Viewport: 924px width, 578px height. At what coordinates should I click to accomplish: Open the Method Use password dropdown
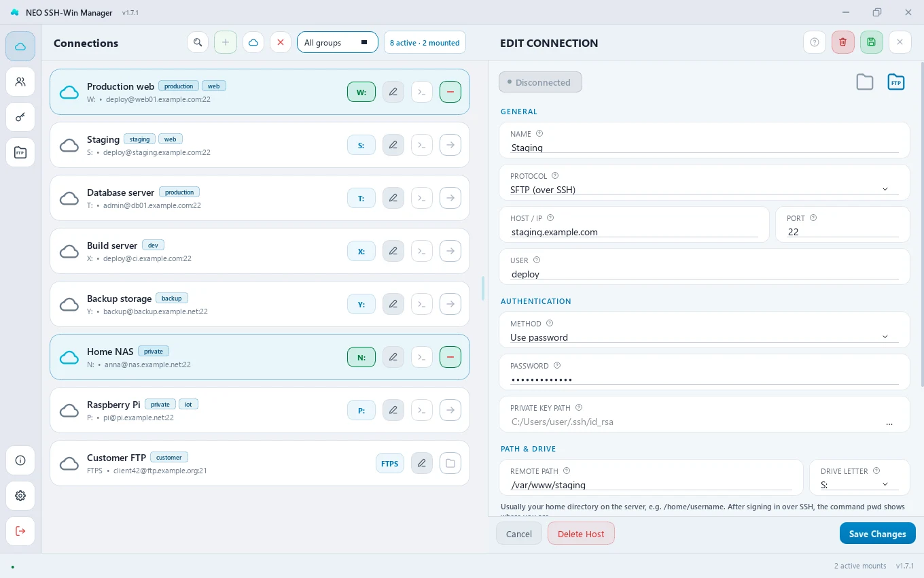[705, 337]
